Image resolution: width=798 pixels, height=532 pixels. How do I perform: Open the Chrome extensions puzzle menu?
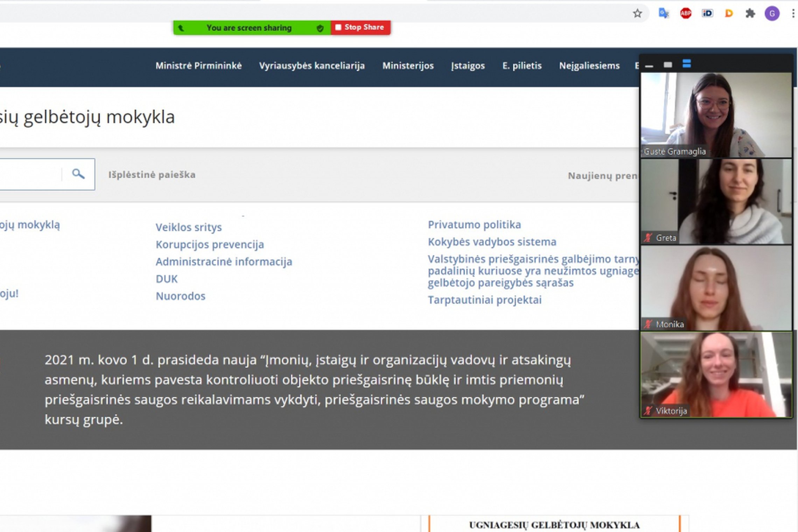coord(750,14)
